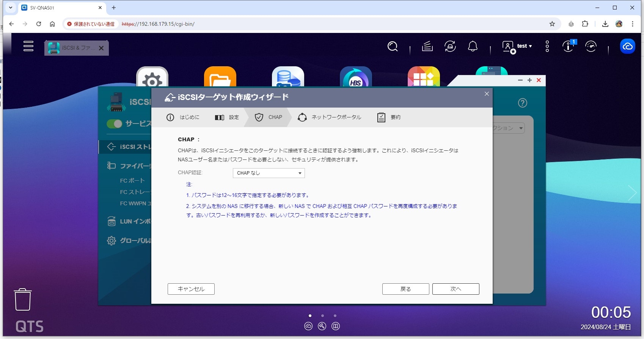Viewport: 644px width, 339px height.
Task: Select グローバル設定 in sidebar
Action: (129, 241)
